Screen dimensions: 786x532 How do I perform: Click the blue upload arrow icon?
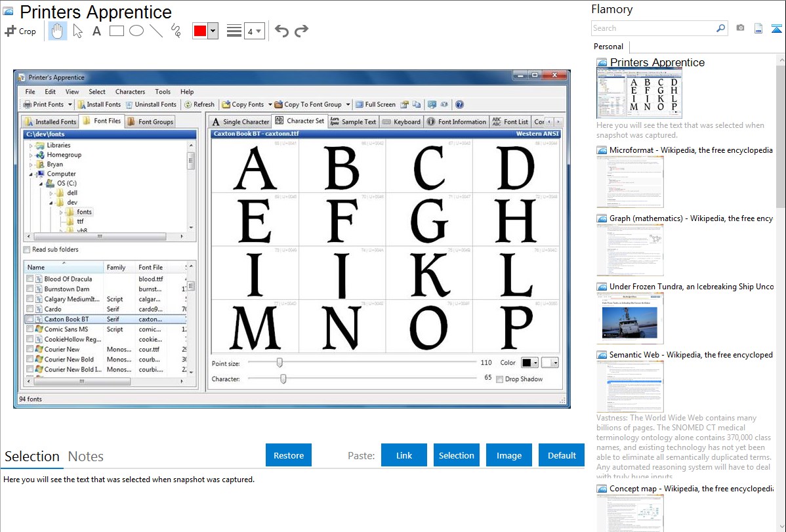[x=776, y=28]
